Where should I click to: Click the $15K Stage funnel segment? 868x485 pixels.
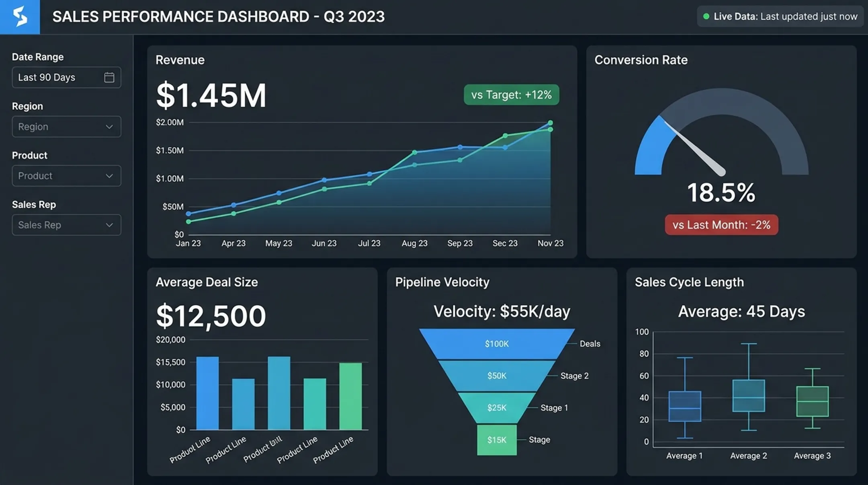tap(497, 440)
